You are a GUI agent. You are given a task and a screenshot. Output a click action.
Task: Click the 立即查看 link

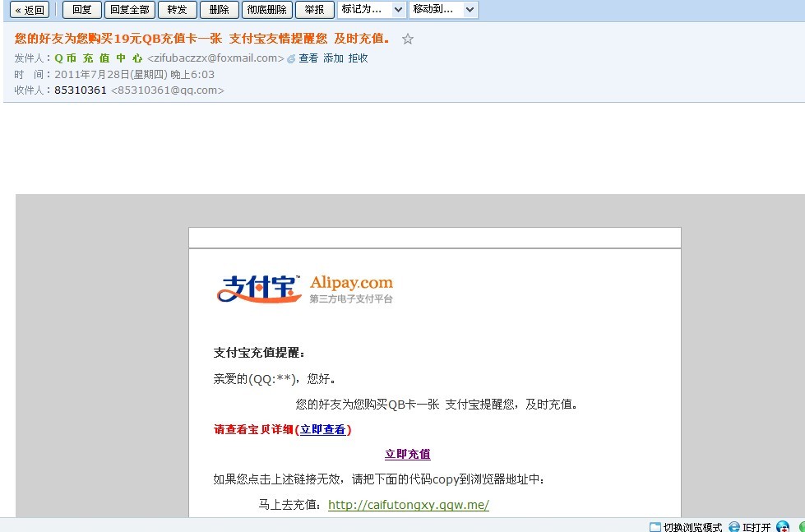click(x=323, y=430)
